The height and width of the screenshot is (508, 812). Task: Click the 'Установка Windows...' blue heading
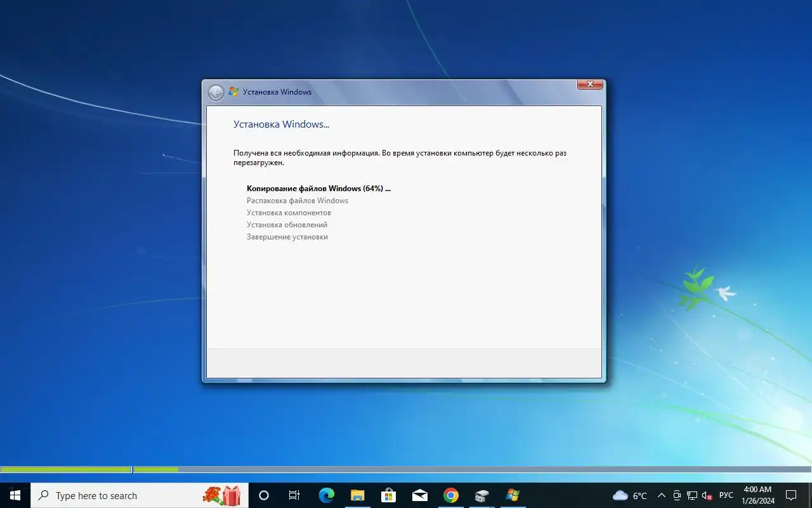281,124
